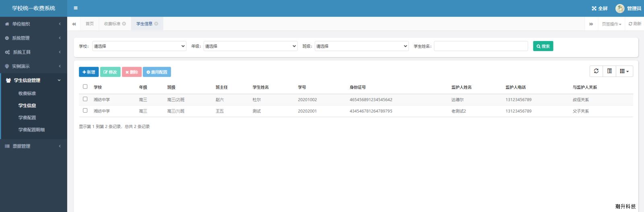Screen dimensions: 644x212
Task: Click teacher name 王五 cell
Action: [220, 111]
